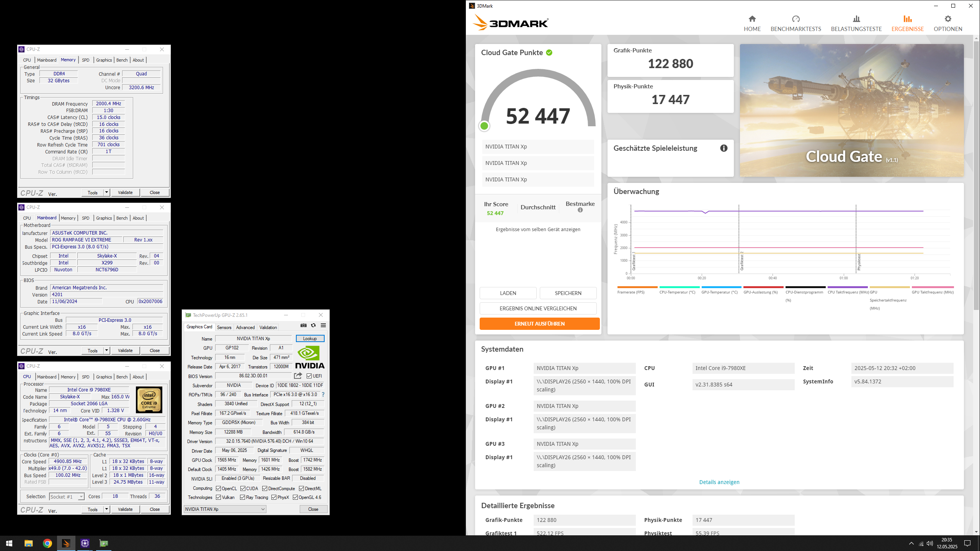Open File Explorer from taskbar
Image resolution: width=980 pixels, height=551 pixels.
[28, 543]
